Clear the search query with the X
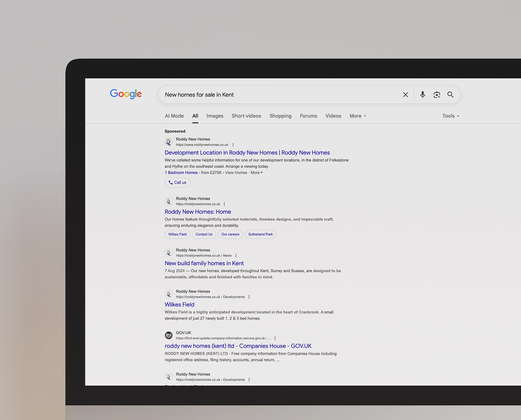The height and width of the screenshot is (420, 521). (x=405, y=95)
